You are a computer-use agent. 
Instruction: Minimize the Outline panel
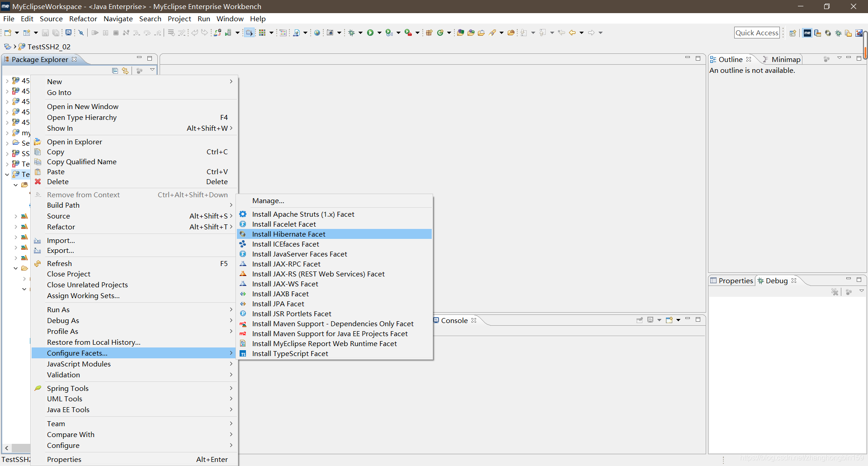[x=849, y=58]
